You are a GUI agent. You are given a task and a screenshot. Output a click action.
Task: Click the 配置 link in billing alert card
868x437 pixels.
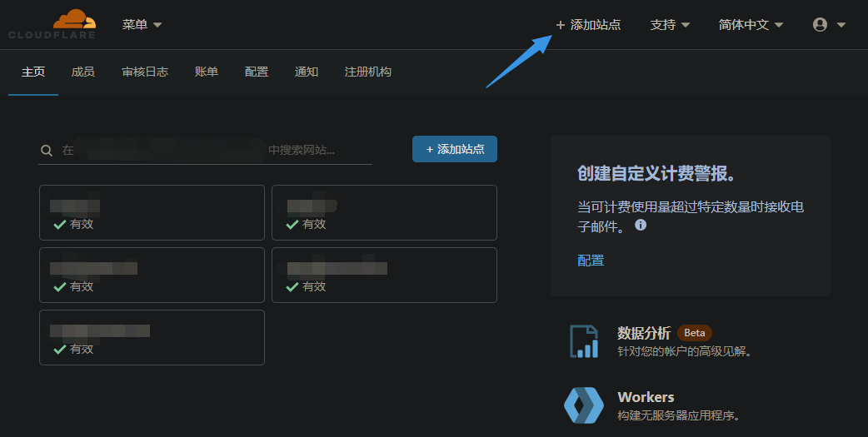point(591,261)
